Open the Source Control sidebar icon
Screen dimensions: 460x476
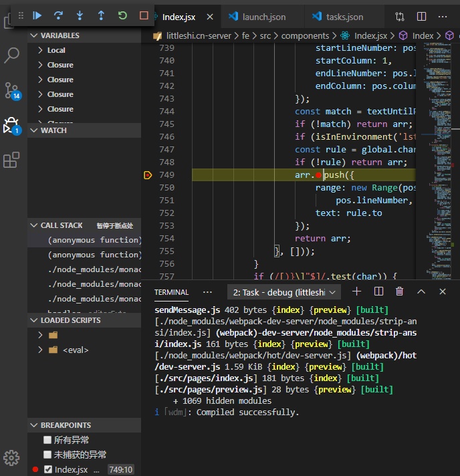[12, 91]
